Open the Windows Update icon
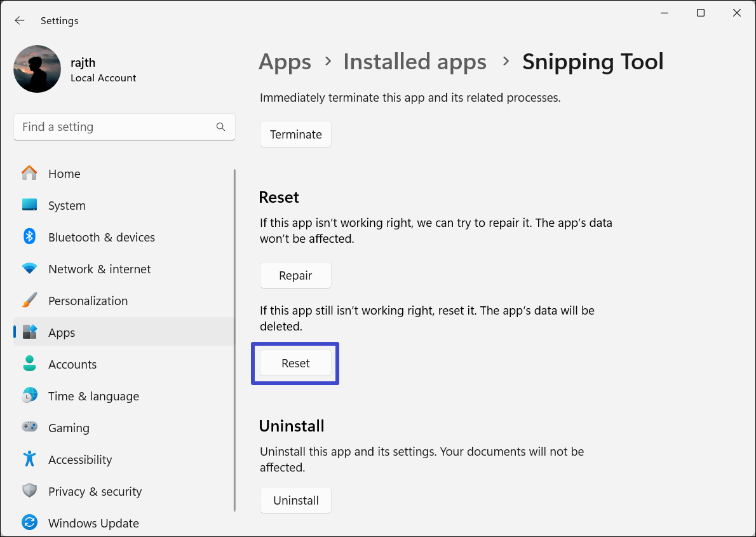Viewport: 756px width, 537px height. (x=29, y=523)
